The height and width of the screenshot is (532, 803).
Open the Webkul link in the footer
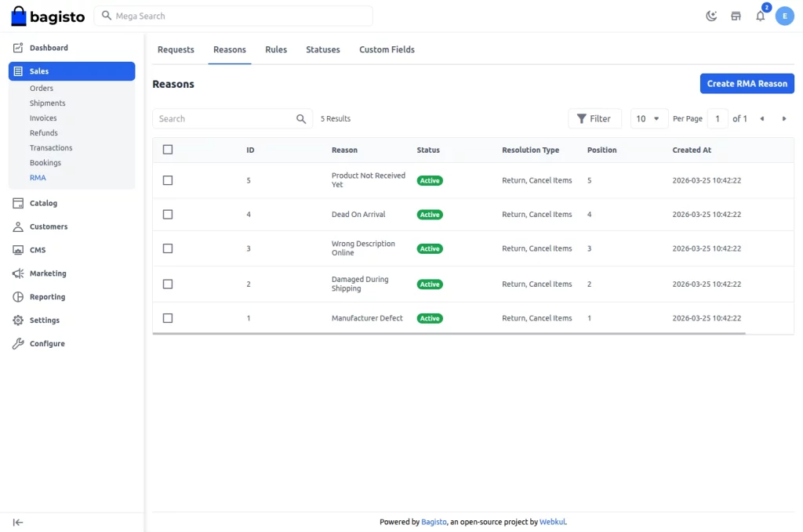click(551, 522)
